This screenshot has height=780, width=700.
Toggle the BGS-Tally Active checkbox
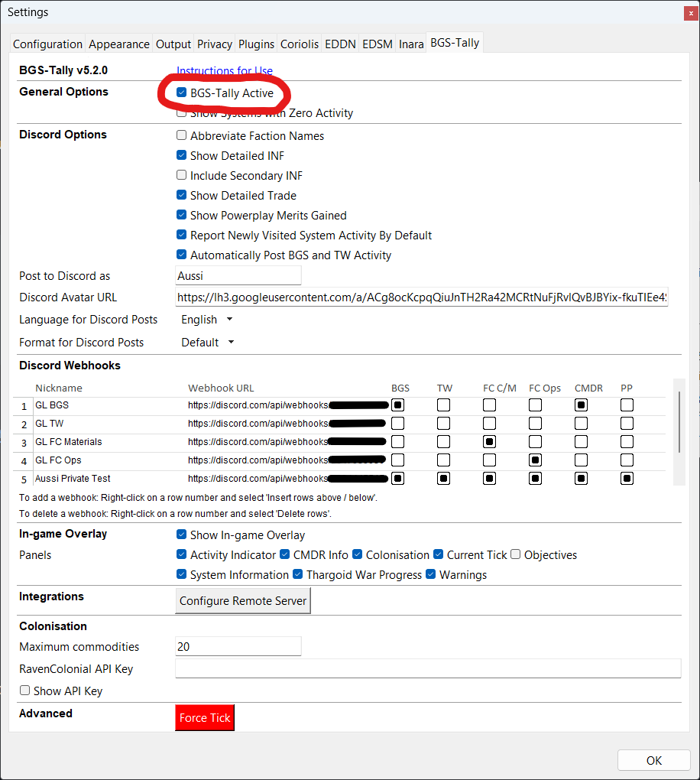click(181, 93)
